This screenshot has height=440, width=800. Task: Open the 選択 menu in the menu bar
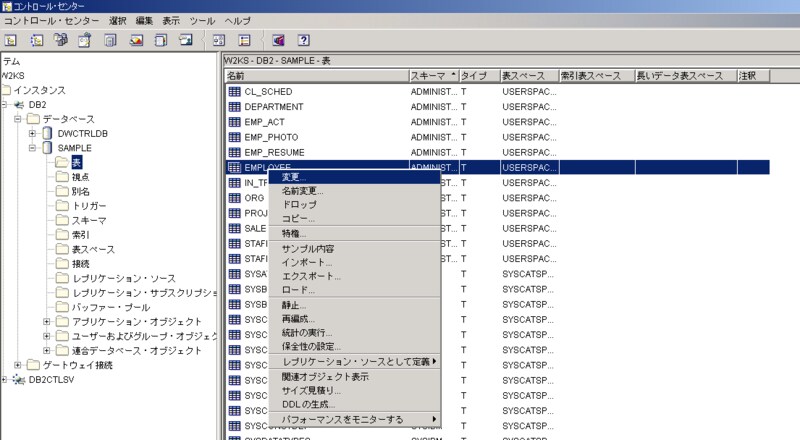coord(118,21)
